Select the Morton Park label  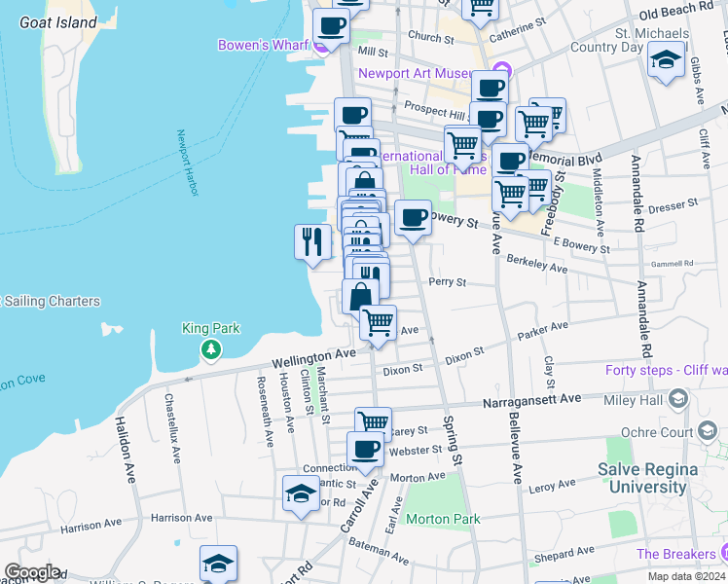pyautogui.click(x=443, y=519)
